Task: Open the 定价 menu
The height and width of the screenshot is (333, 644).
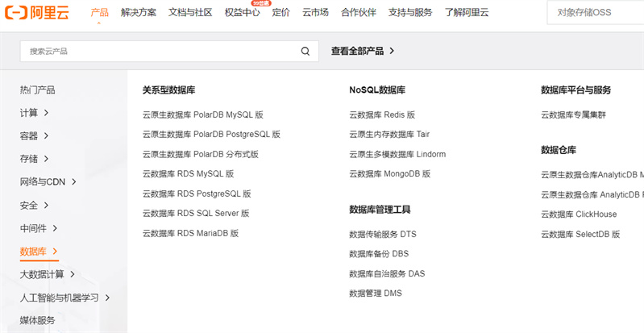Action: (x=281, y=12)
